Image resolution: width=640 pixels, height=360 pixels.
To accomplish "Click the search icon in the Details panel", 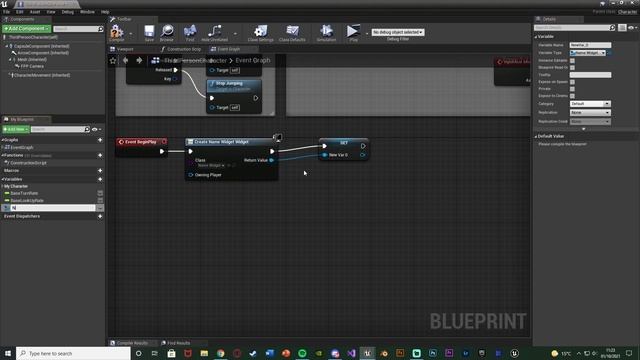I will tap(612, 27).
